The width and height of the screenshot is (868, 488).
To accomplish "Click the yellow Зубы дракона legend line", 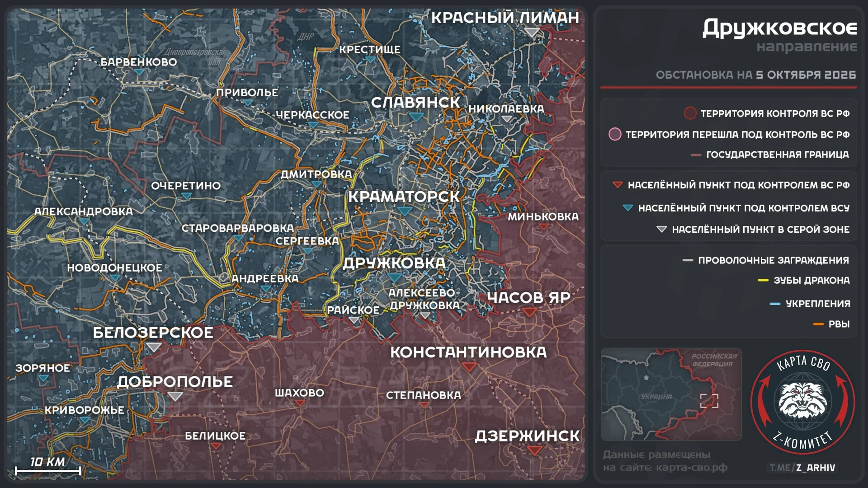I will pos(763,281).
